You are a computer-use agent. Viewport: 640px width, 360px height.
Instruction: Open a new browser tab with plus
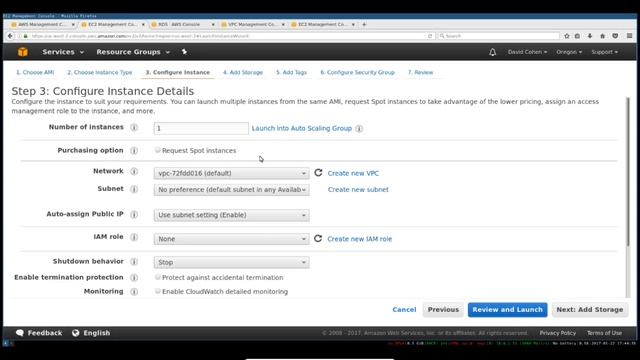(364, 24)
